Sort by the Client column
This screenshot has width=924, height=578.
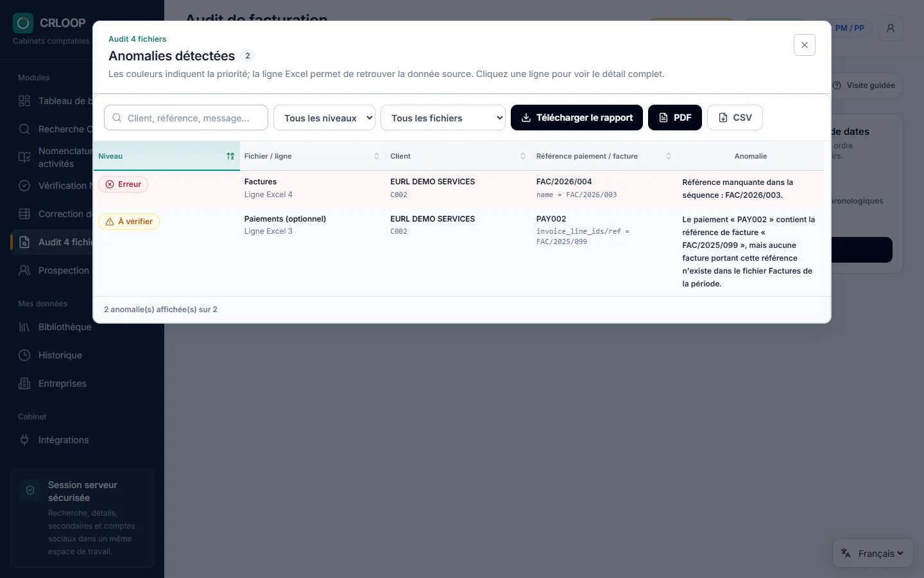point(459,156)
